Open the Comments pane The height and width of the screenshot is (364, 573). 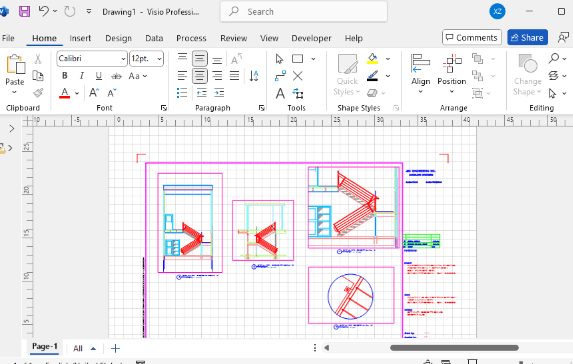[x=472, y=38]
